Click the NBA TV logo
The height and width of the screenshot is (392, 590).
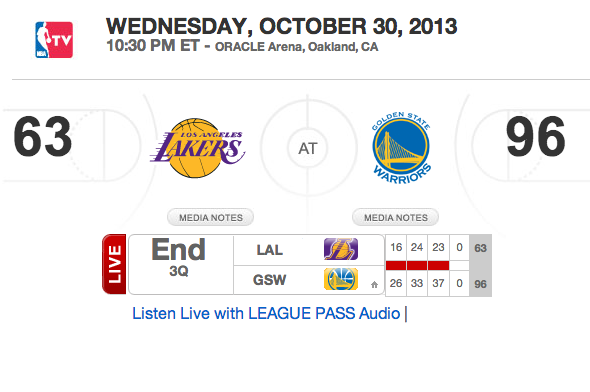pos(54,40)
